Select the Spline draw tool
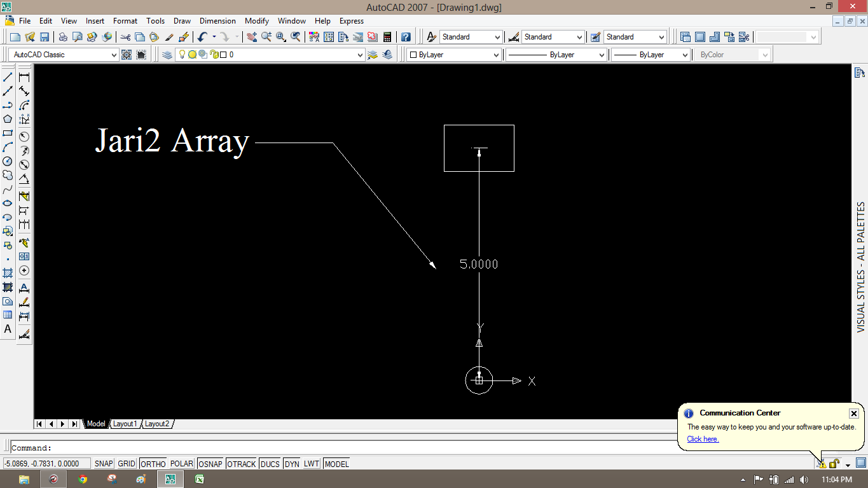 coord(8,190)
